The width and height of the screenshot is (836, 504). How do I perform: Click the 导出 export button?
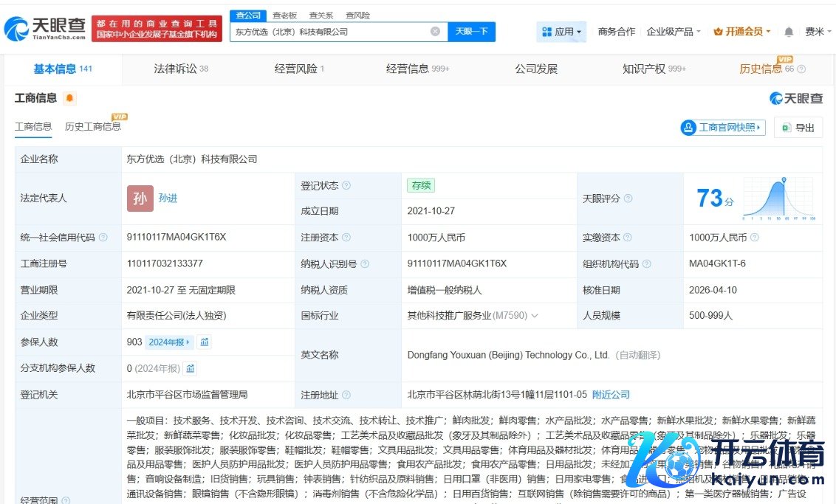[798, 128]
